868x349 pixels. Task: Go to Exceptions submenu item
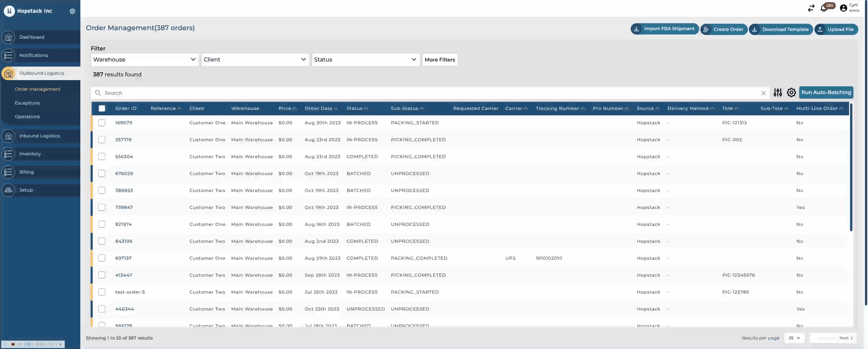(27, 103)
